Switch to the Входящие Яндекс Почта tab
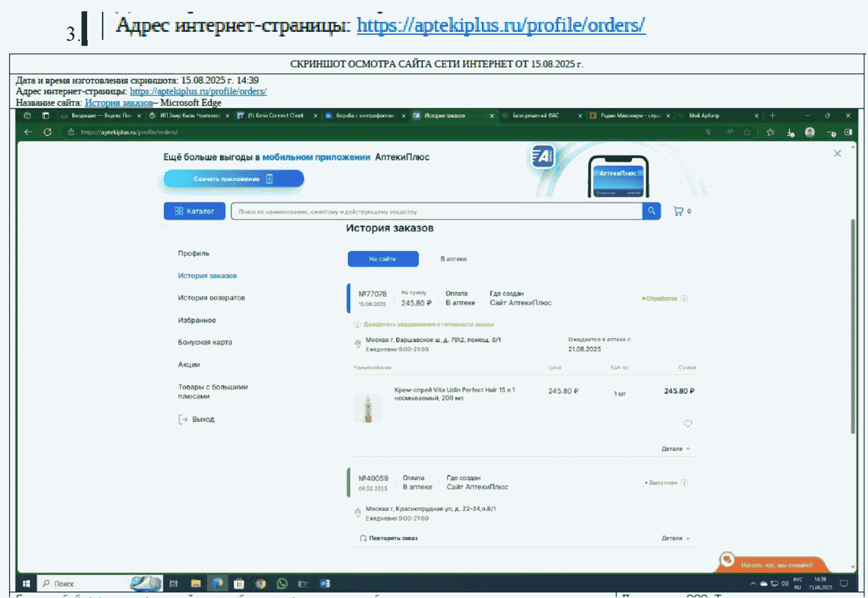Screen dimensions: 868x598 point(101,116)
